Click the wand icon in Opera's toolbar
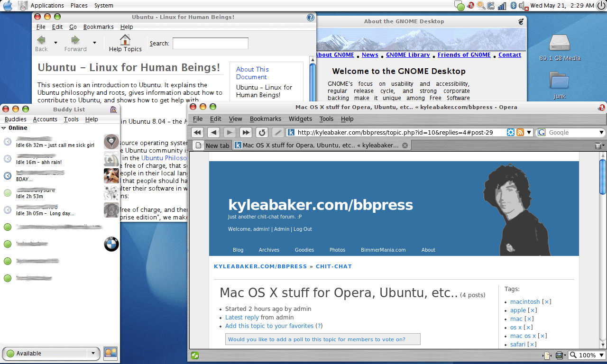The image size is (607, 364). (278, 132)
